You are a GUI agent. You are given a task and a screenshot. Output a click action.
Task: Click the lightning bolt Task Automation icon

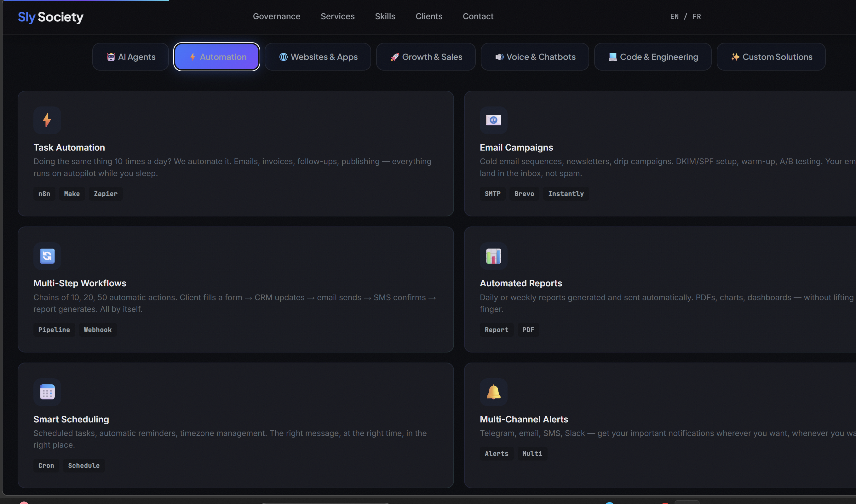[x=47, y=120]
